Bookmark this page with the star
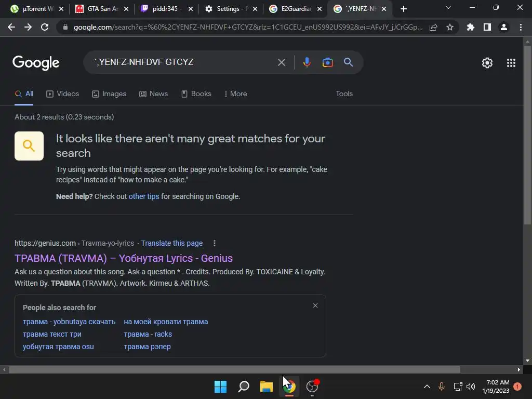 tap(450, 27)
